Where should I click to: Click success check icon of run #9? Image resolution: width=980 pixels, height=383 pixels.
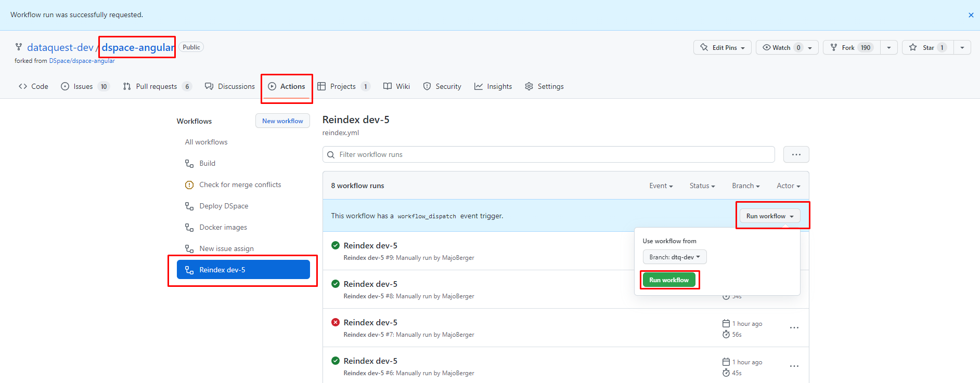coord(336,245)
